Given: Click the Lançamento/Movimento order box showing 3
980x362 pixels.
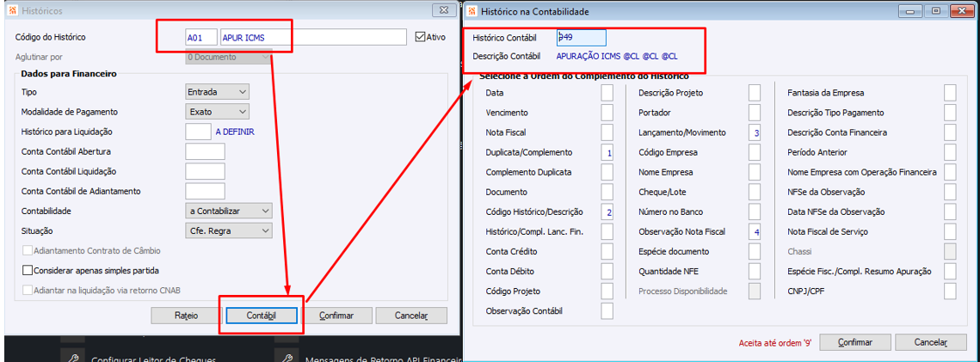Looking at the screenshot, I should [755, 132].
